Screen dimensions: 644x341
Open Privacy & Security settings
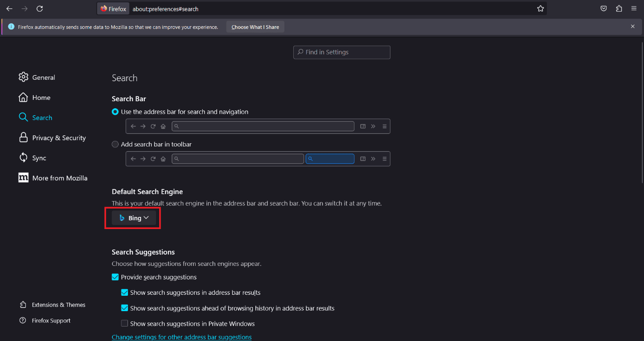point(52,138)
